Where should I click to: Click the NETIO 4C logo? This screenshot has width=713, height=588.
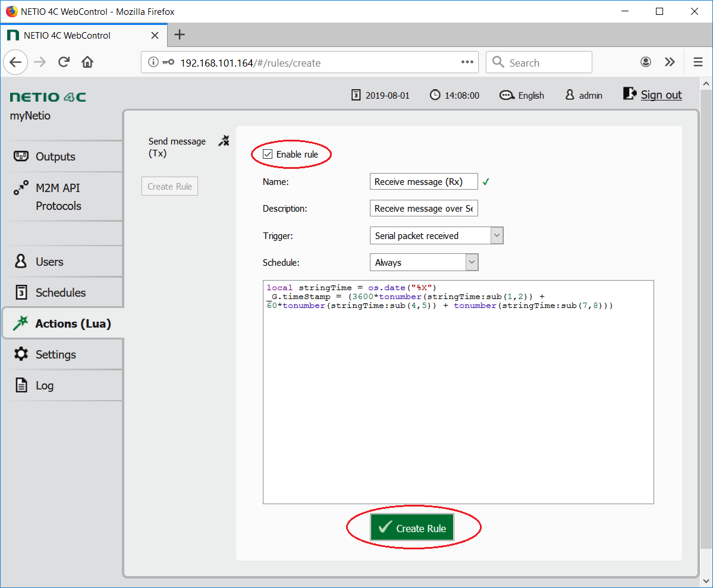pos(48,97)
